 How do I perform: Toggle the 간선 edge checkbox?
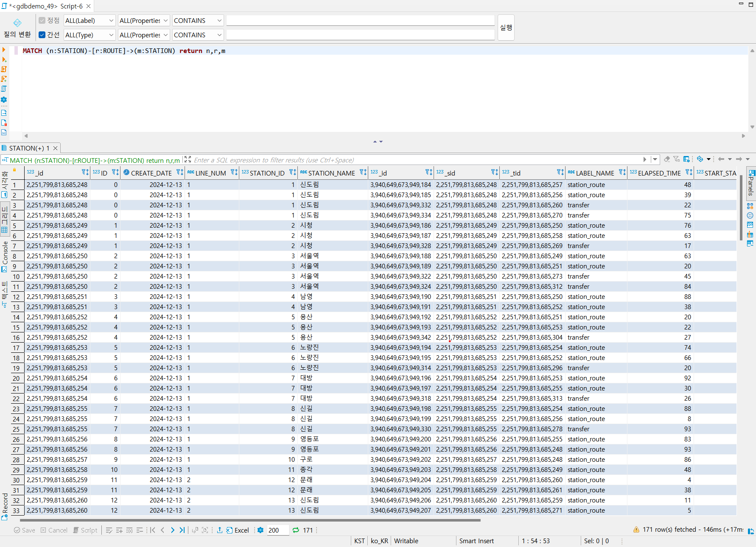pos(42,35)
